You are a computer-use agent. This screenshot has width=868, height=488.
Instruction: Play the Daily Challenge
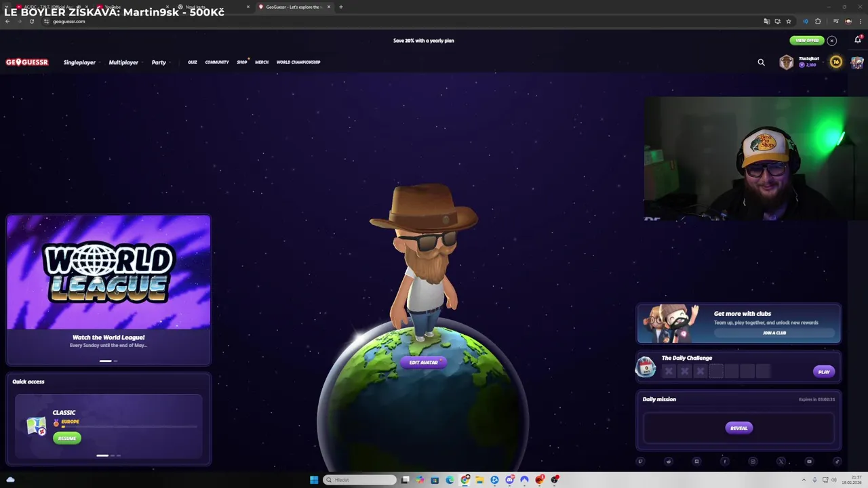point(824,371)
